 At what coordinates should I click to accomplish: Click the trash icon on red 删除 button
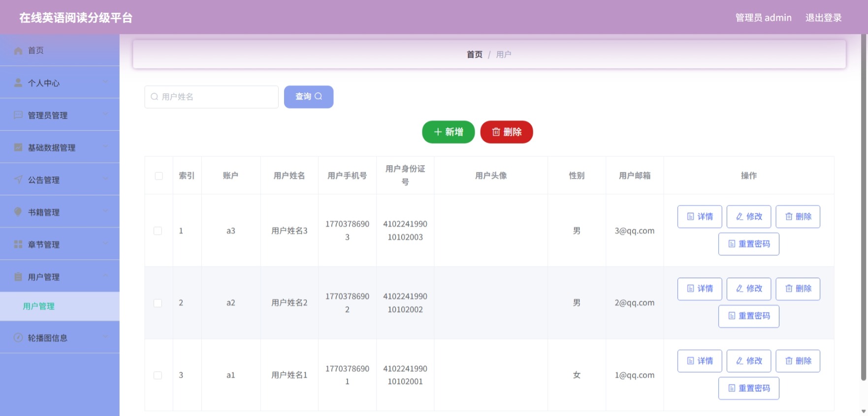[x=496, y=132]
